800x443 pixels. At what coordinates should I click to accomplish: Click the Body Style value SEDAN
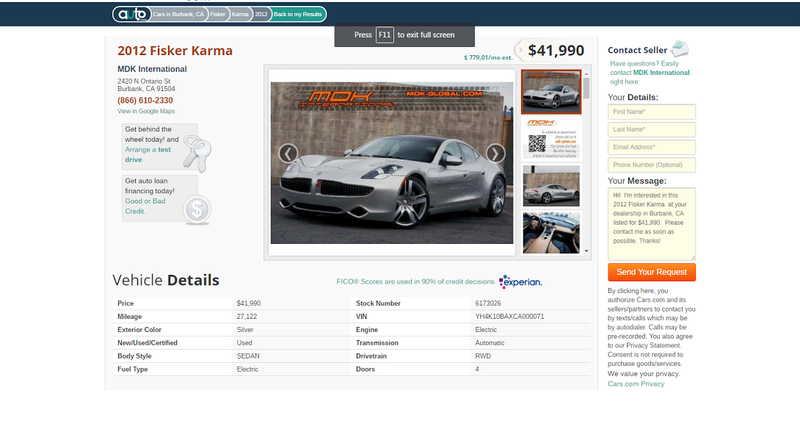pos(248,356)
